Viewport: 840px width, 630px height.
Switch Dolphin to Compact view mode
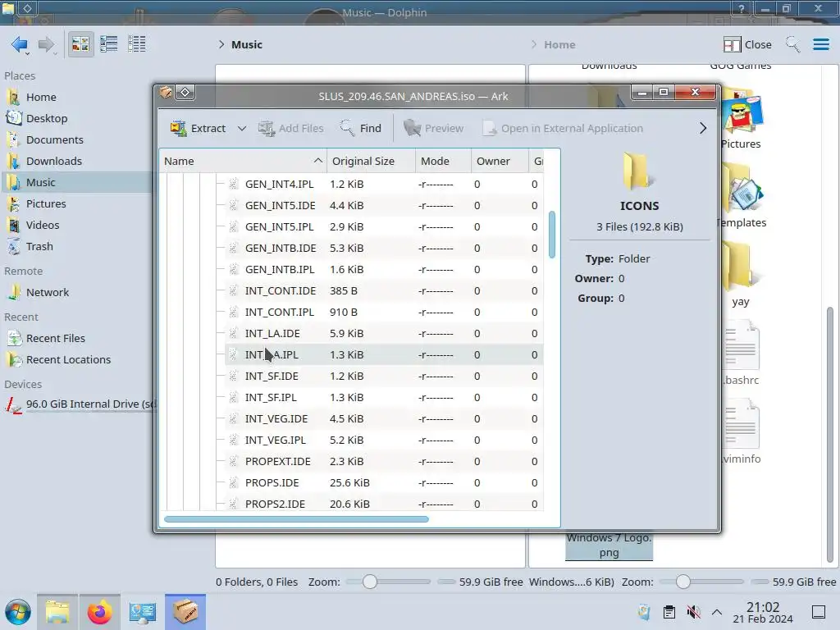(109, 44)
